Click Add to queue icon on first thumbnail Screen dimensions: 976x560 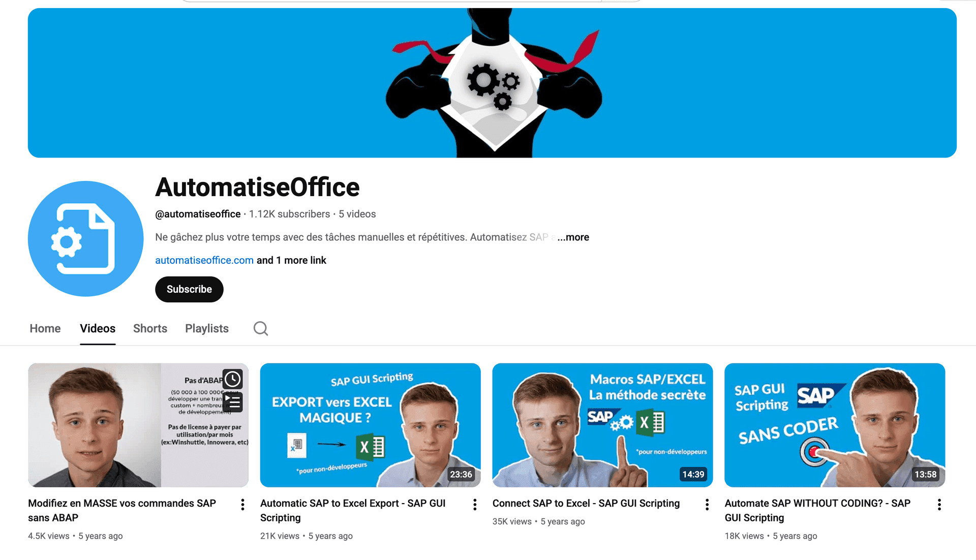[x=233, y=402]
